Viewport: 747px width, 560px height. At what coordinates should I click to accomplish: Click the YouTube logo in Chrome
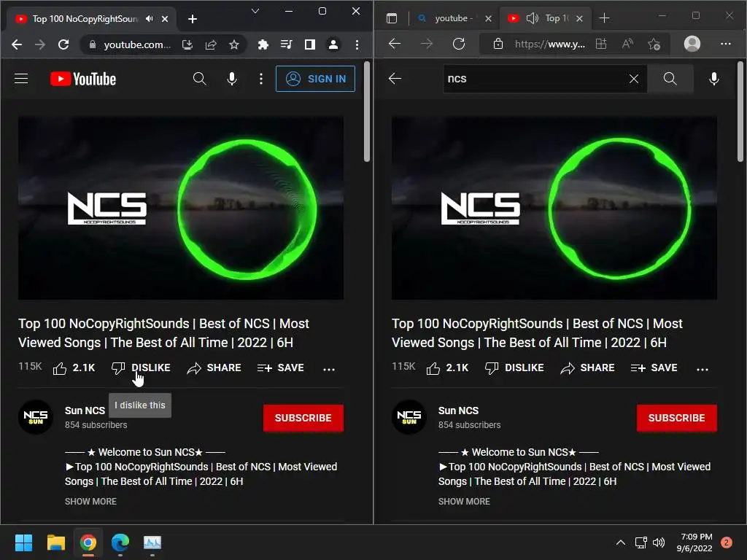pos(83,79)
